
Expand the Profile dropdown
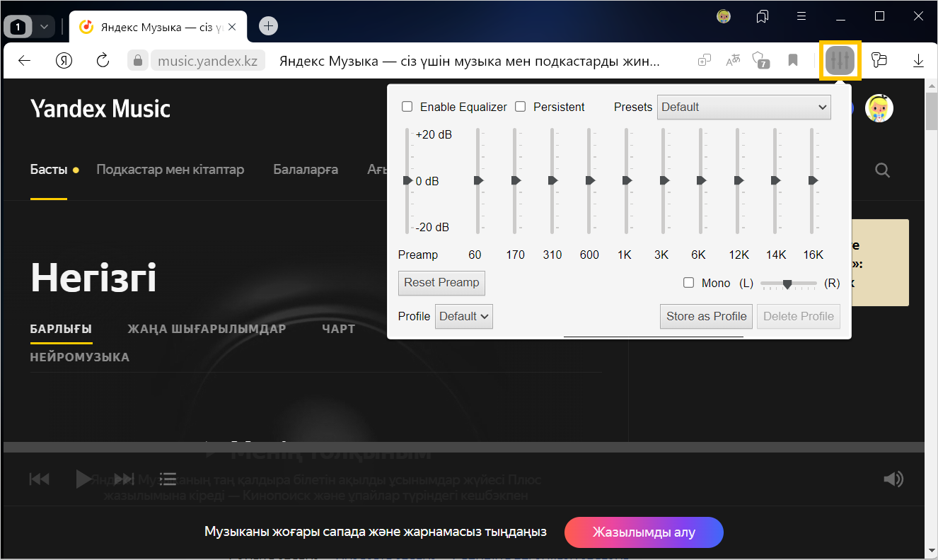pos(464,316)
